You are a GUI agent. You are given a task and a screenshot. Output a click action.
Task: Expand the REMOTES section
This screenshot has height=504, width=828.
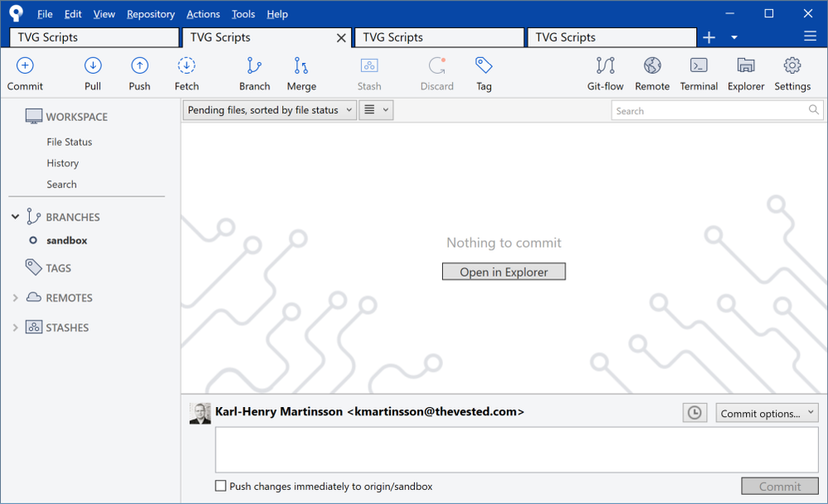(x=15, y=298)
